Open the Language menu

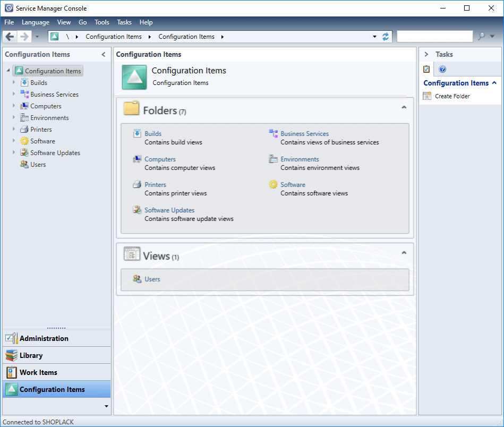pyautogui.click(x=36, y=22)
